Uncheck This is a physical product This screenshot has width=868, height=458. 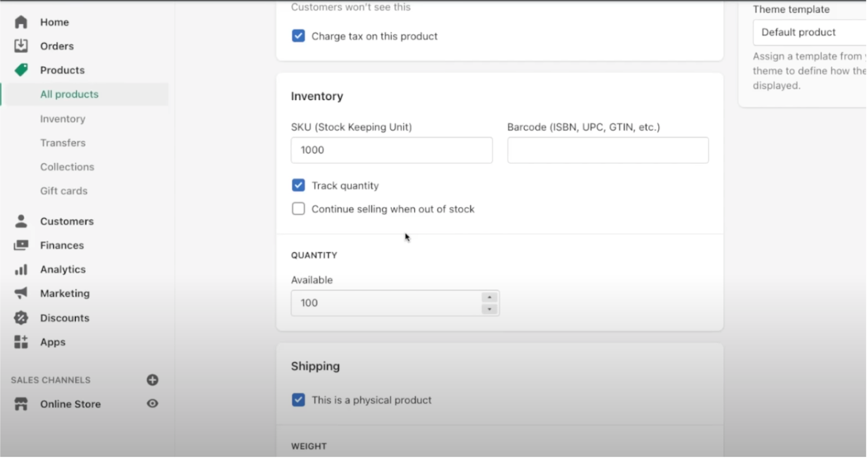[x=298, y=400]
